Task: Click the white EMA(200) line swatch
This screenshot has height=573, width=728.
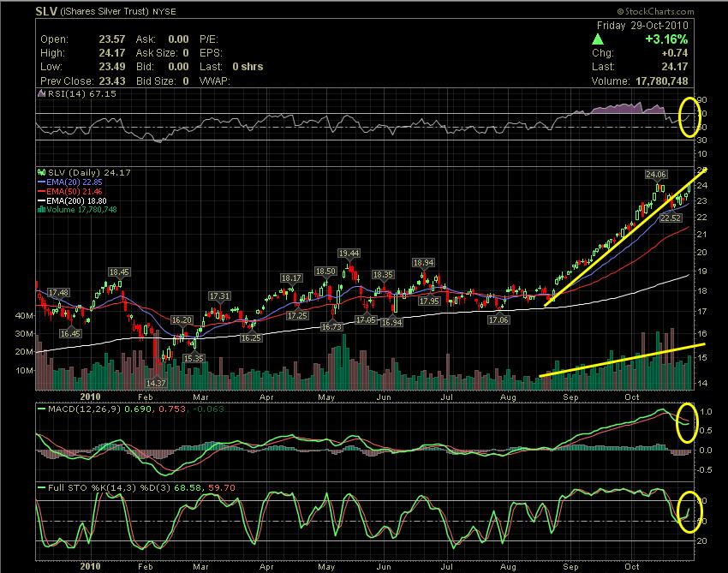Action: (x=41, y=200)
